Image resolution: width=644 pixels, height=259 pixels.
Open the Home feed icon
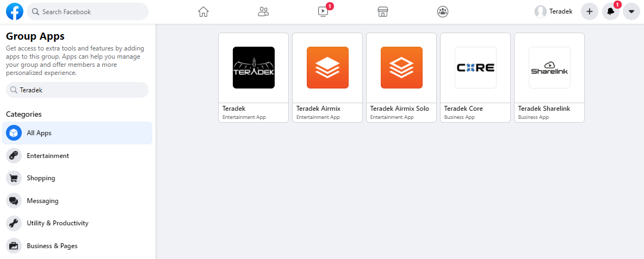pyautogui.click(x=203, y=11)
